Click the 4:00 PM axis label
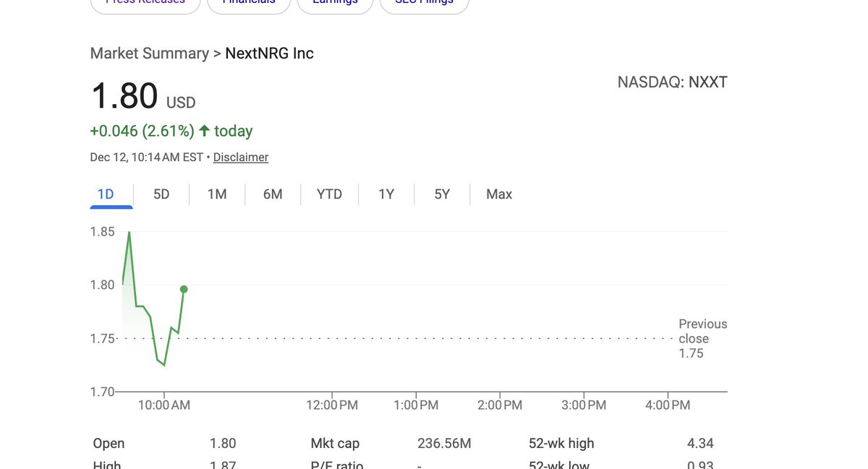868x469 pixels. pos(668,405)
